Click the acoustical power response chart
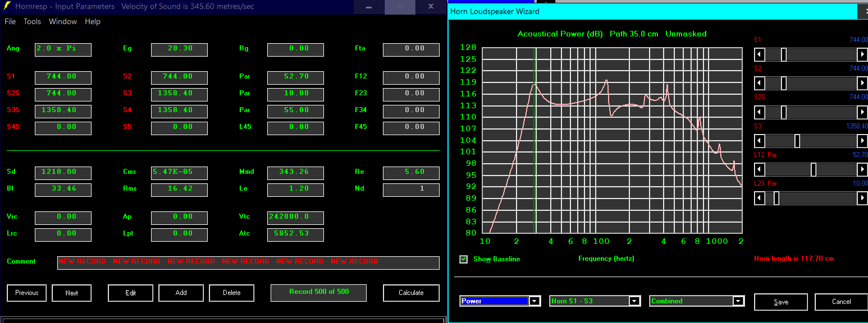The height and width of the screenshot is (323, 868). 612,140
